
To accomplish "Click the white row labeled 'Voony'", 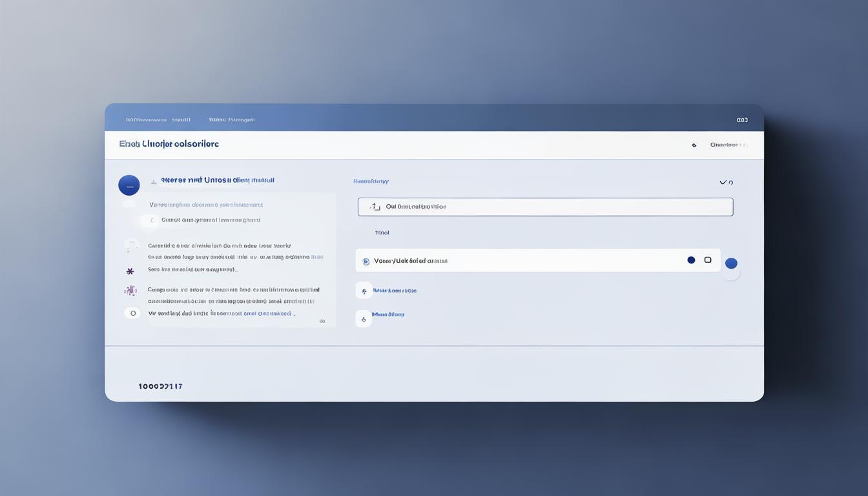I will [538, 260].
